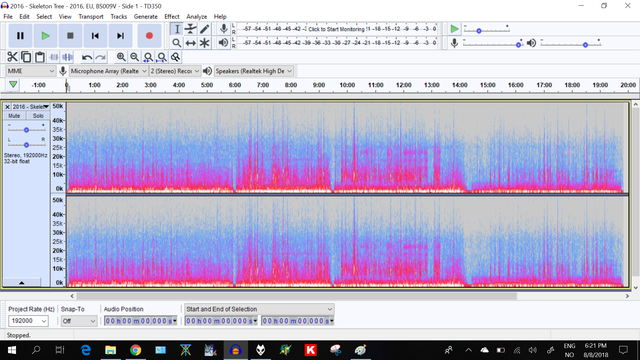Click Fit Project to width icon
The image size is (640, 360).
click(162, 57)
